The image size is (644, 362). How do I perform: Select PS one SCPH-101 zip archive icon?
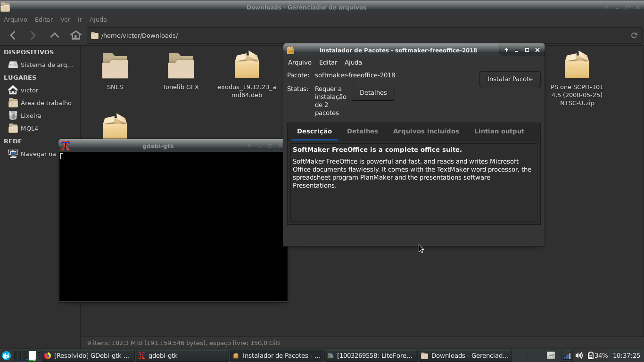pos(577,65)
